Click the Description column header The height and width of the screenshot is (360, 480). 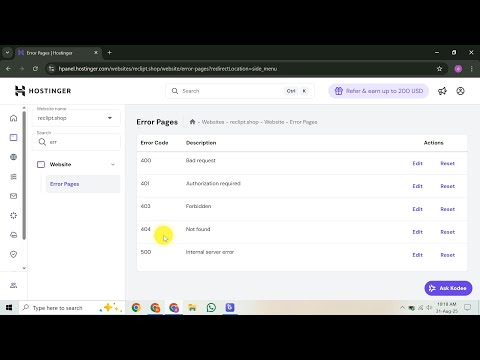pos(201,143)
